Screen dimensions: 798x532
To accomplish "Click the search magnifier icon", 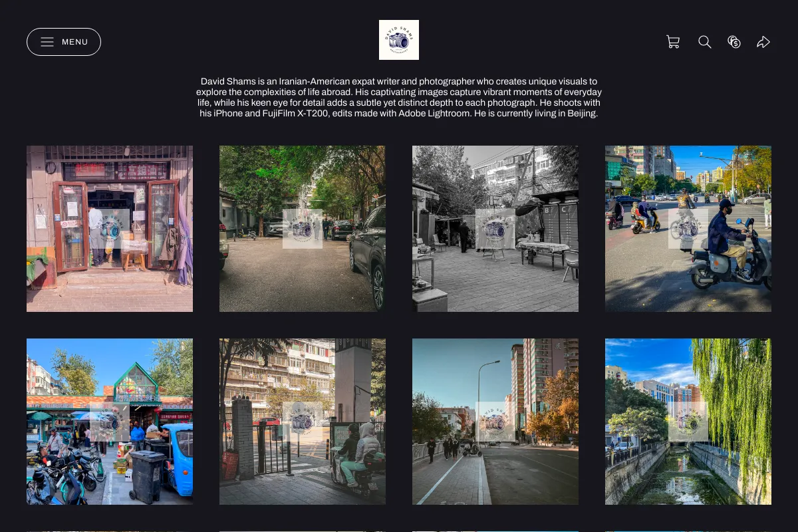I will (705, 42).
